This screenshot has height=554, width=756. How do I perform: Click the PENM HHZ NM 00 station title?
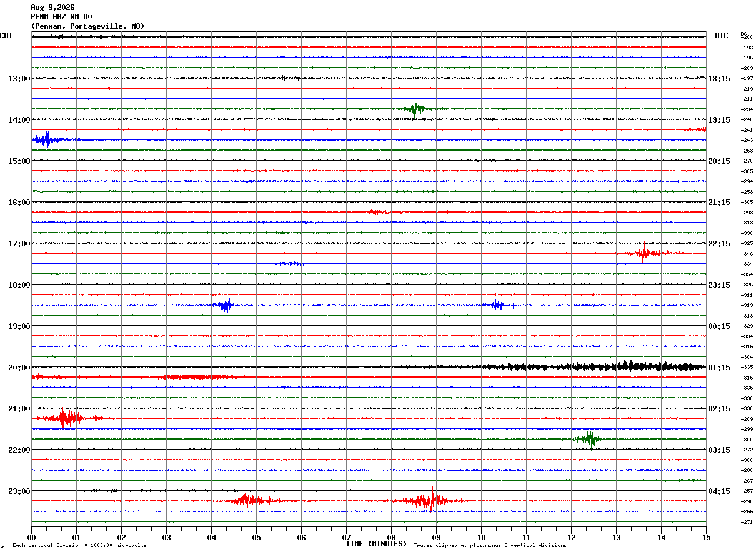pos(61,17)
